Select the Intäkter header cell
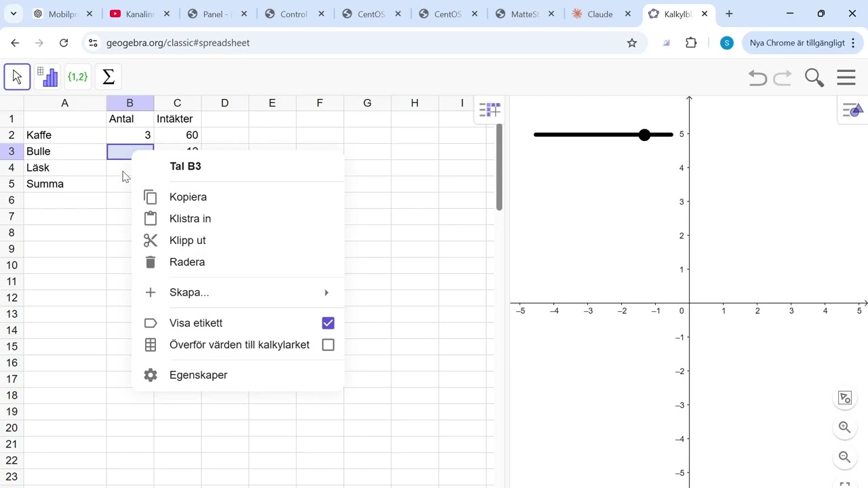Image resolution: width=868 pixels, height=488 pixels. pyautogui.click(x=178, y=119)
